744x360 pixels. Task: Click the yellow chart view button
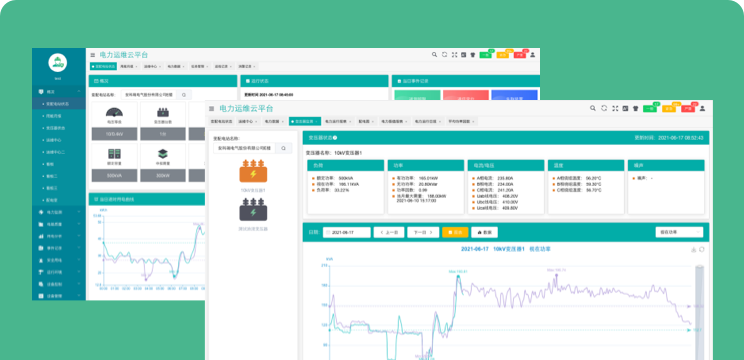455,232
